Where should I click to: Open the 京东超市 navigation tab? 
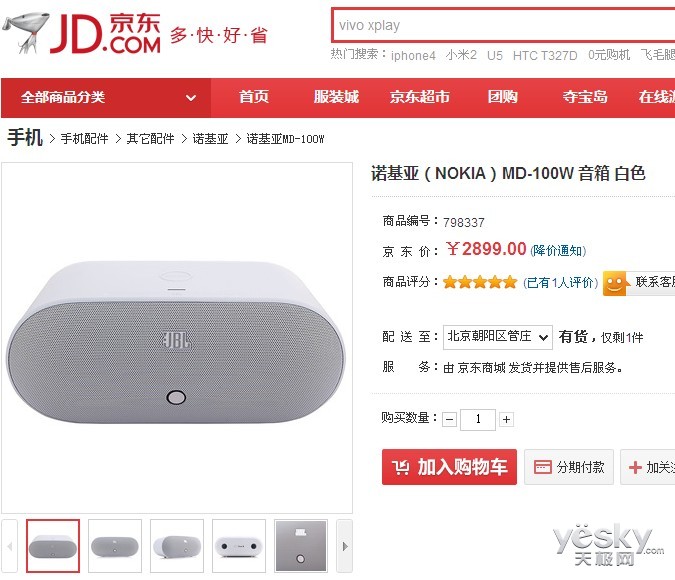point(420,97)
